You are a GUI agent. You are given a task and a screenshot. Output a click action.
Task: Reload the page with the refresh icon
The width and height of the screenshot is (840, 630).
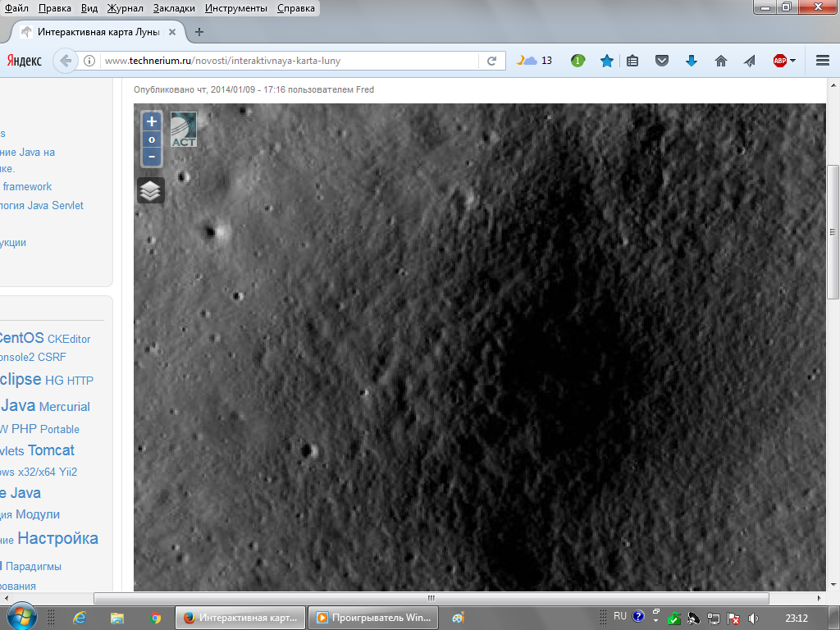(492, 61)
